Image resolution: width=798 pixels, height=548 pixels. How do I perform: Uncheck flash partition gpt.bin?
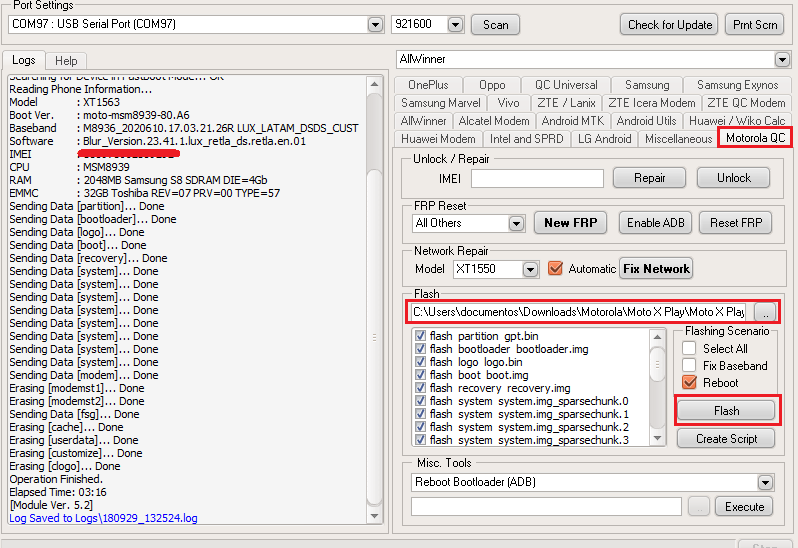tap(420, 336)
